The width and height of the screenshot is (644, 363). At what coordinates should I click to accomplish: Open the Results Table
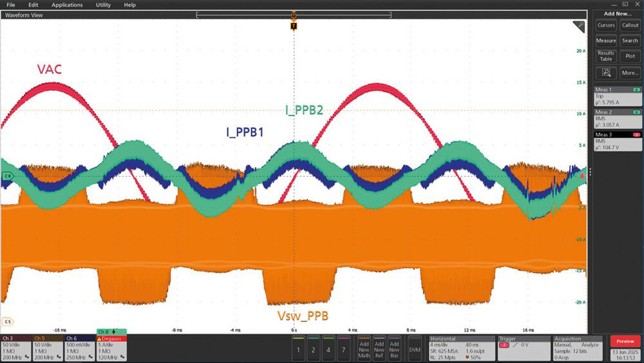[606, 56]
